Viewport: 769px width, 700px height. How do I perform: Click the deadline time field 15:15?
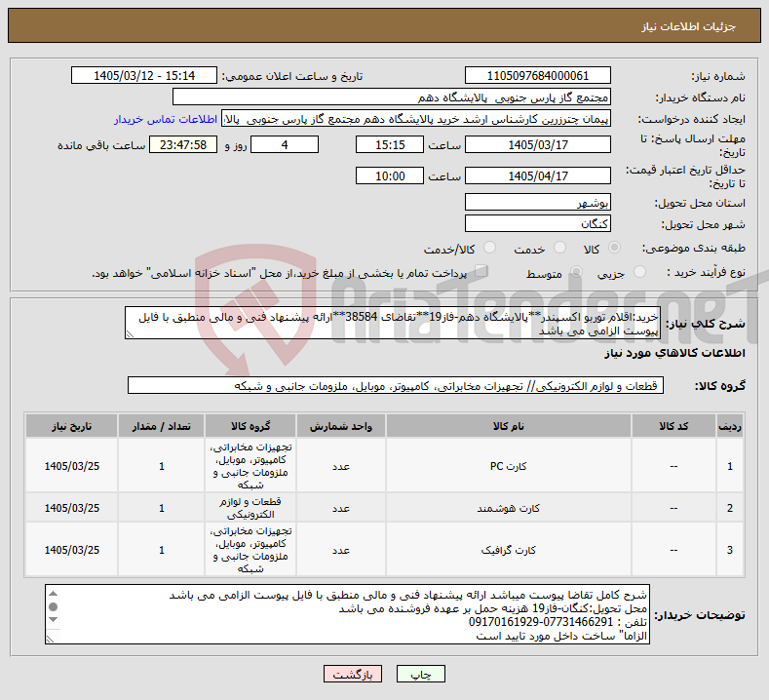pyautogui.click(x=390, y=144)
